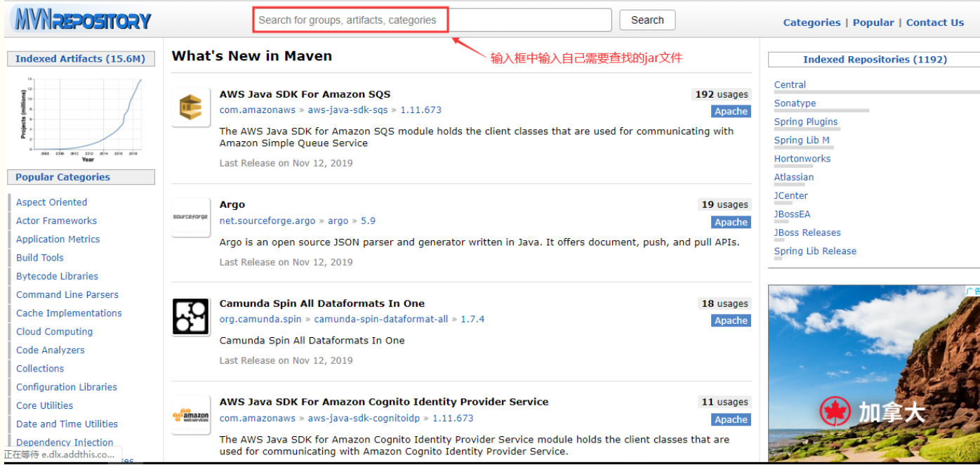
Task: View the 192 usages badge
Action: tap(721, 94)
